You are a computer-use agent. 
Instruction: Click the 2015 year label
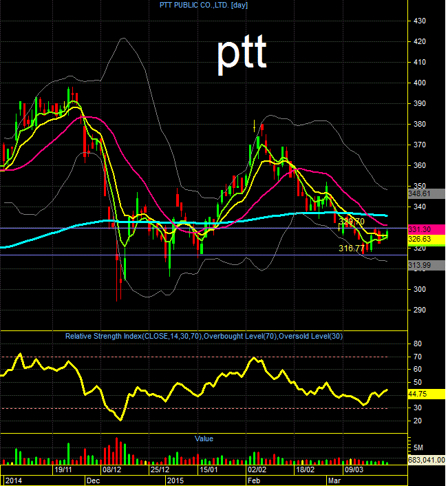175,480
